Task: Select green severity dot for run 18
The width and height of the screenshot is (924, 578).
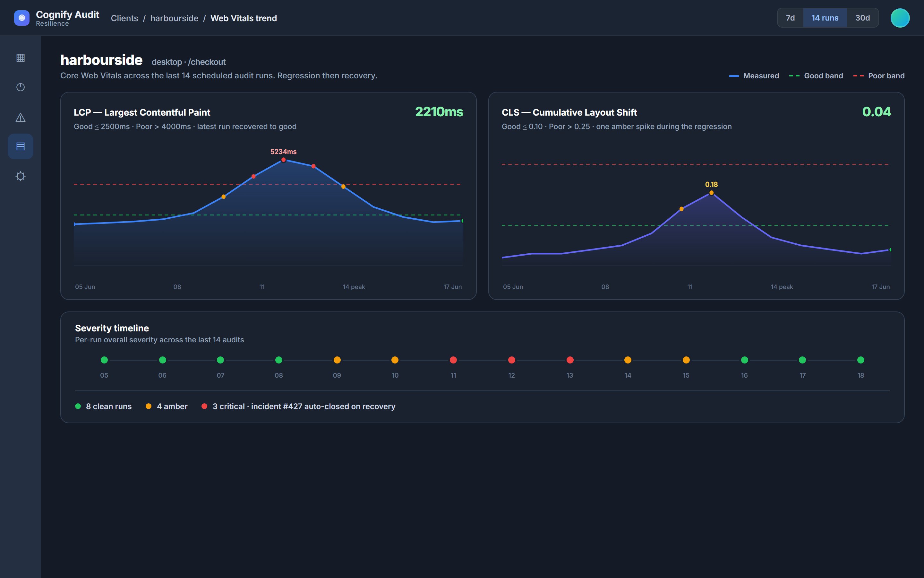Action: 860,360
